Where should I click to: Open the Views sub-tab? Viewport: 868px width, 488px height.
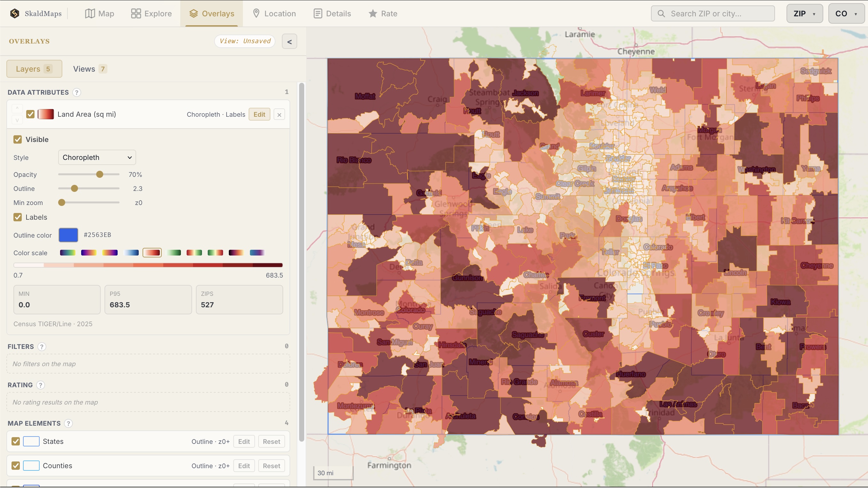(x=90, y=69)
